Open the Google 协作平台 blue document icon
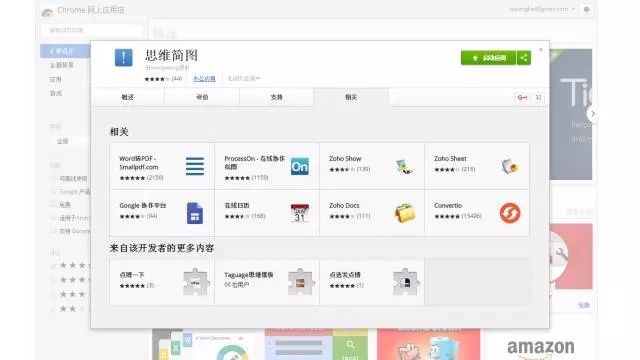The image size is (640, 360). (x=195, y=213)
